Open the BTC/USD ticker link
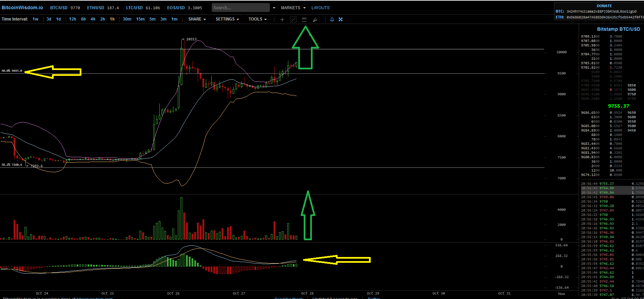The height and width of the screenshot is (299, 644). pyautogui.click(x=65, y=8)
